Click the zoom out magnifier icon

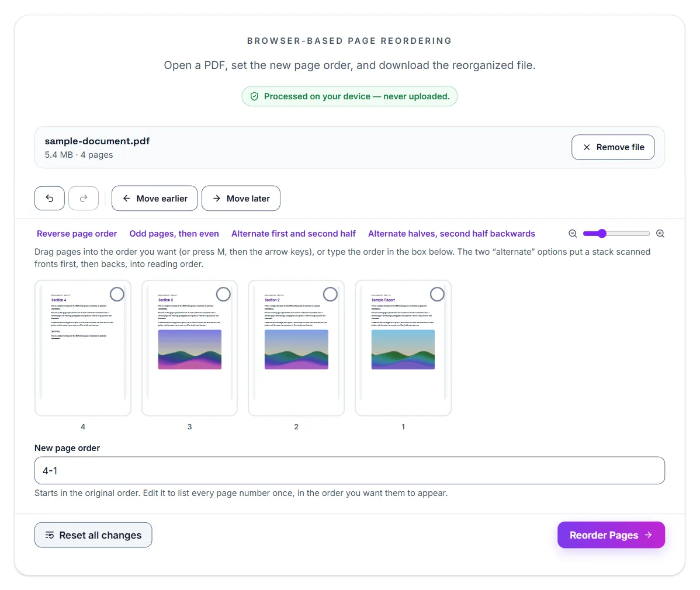(573, 234)
